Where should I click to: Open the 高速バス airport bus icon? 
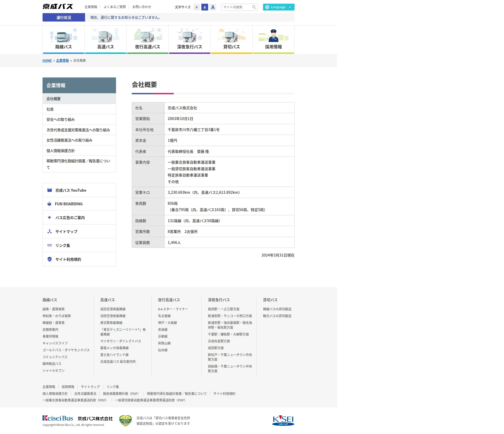coord(106,36)
